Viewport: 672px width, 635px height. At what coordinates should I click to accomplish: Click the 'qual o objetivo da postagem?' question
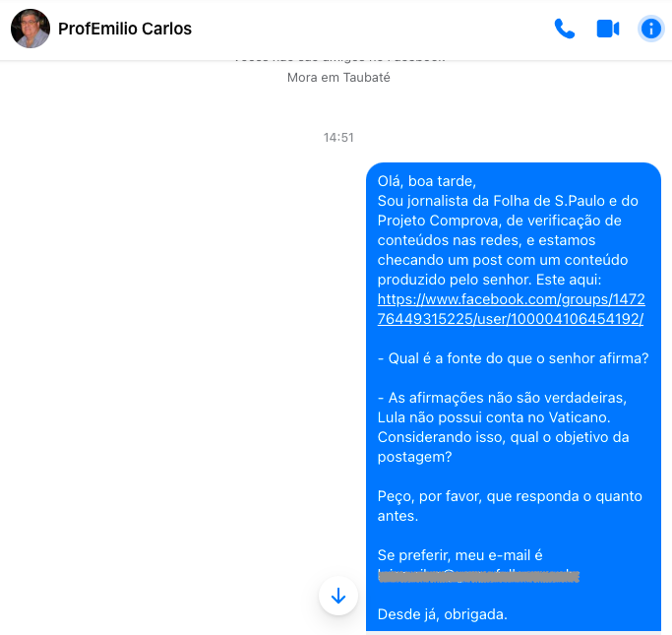coord(503,447)
